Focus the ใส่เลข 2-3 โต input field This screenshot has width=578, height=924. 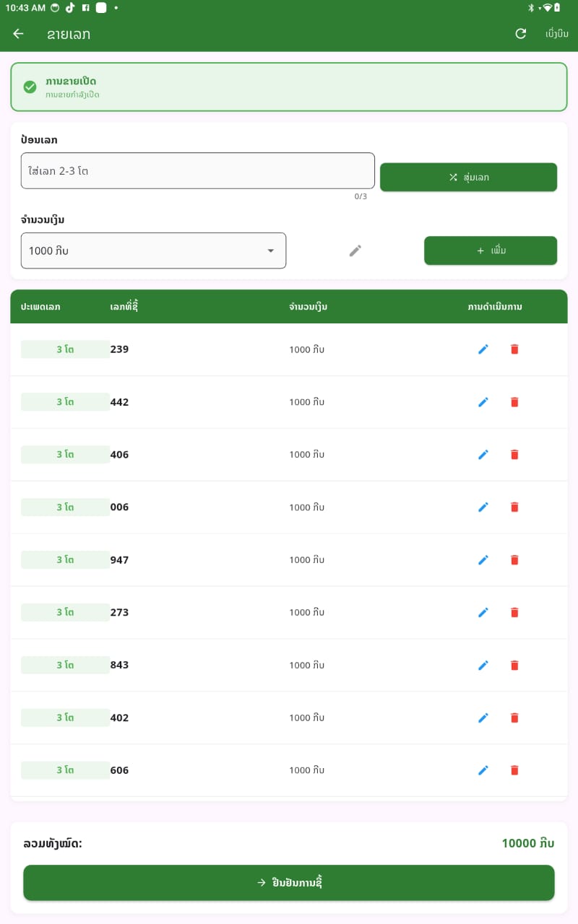[x=197, y=171]
